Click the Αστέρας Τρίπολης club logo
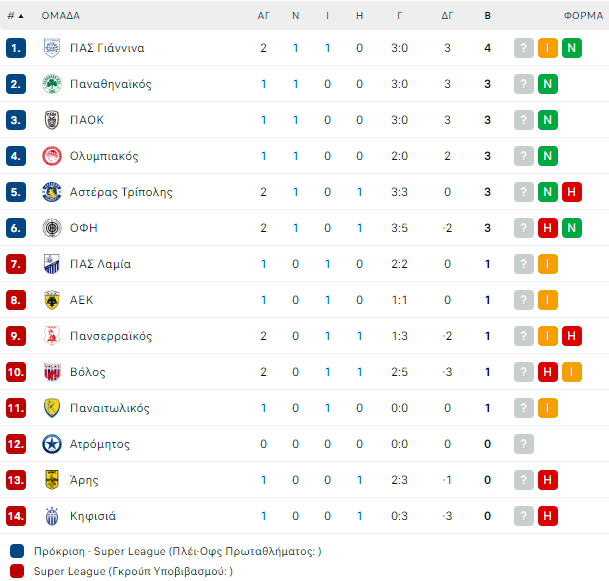The image size is (609, 581). coord(52,192)
